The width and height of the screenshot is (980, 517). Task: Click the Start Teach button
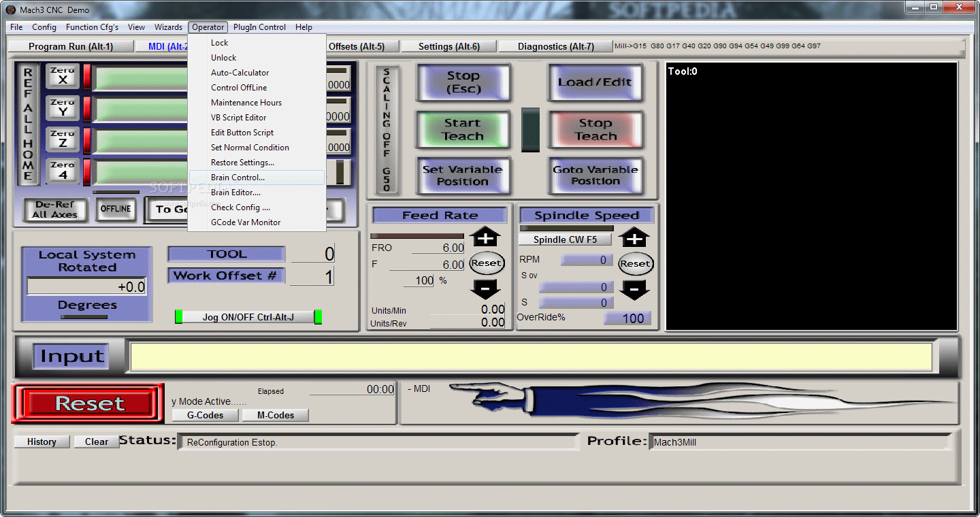tap(463, 129)
